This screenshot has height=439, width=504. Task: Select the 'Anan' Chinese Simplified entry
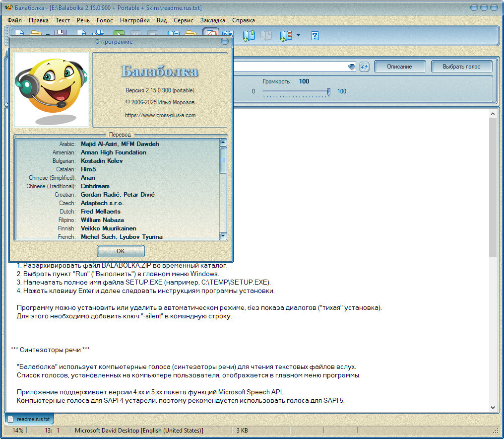pos(88,178)
